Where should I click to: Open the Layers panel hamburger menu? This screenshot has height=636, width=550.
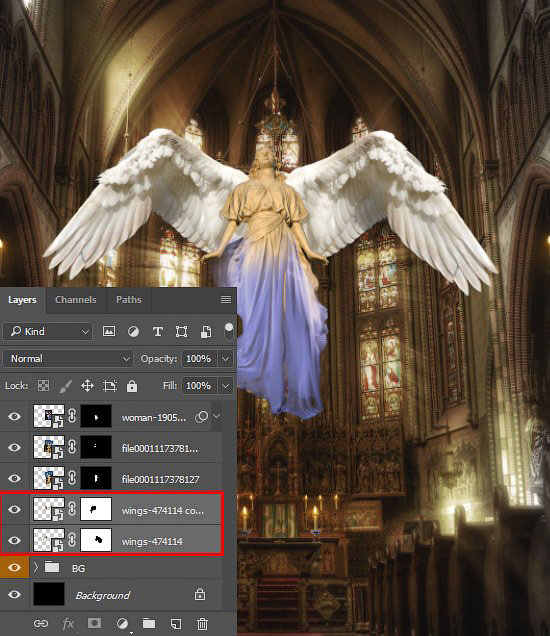point(226,299)
